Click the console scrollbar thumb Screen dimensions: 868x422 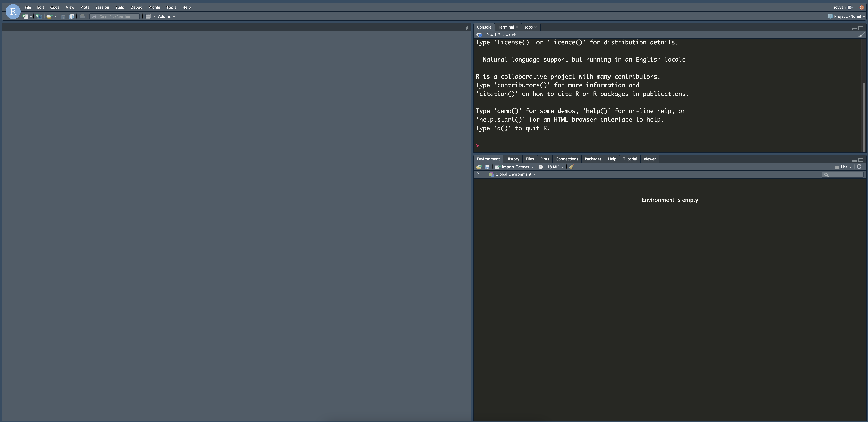coord(864,117)
